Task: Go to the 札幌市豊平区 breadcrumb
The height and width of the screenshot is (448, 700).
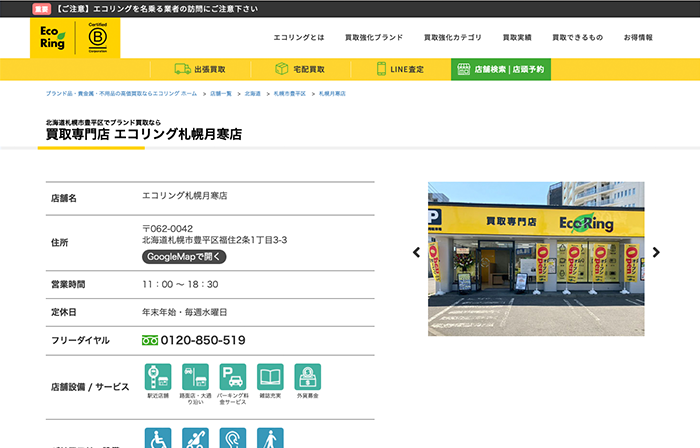Action: [x=290, y=94]
